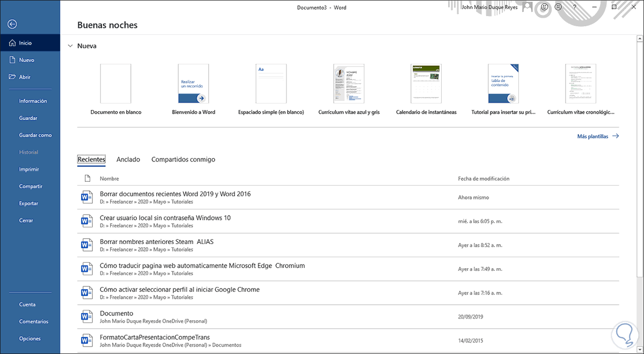Image resolution: width=644 pixels, height=354 pixels.
Task: Open 'Cómo traducir pagina web automaticamente Microsoft Edge'
Action: click(x=202, y=265)
